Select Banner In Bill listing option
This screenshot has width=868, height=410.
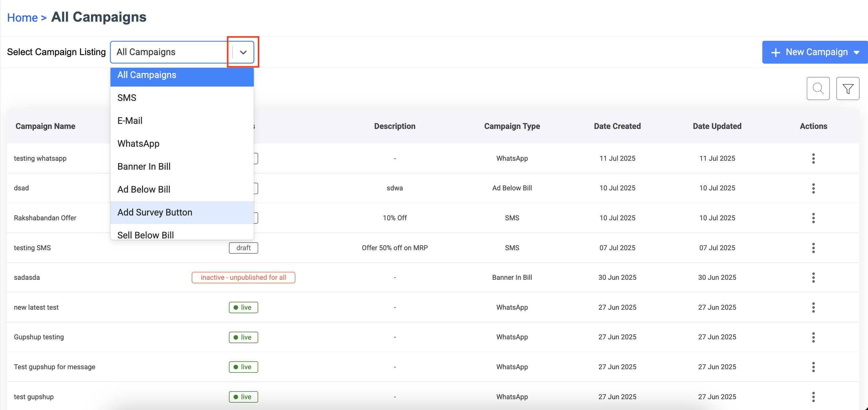click(x=144, y=166)
